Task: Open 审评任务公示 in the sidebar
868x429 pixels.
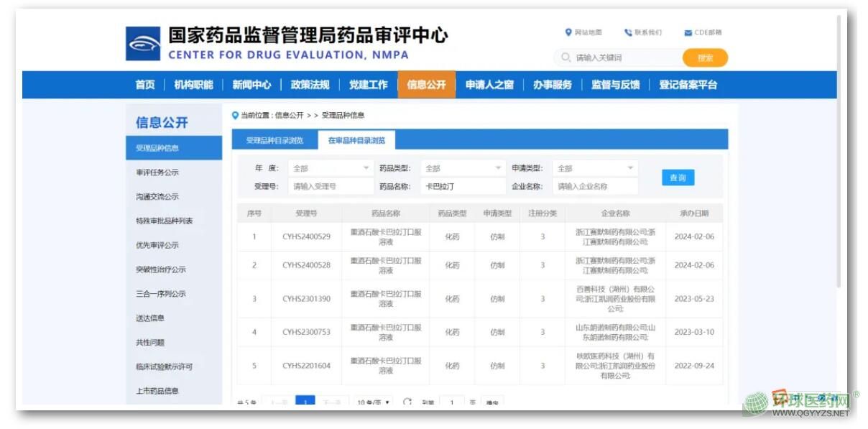Action: (157, 172)
